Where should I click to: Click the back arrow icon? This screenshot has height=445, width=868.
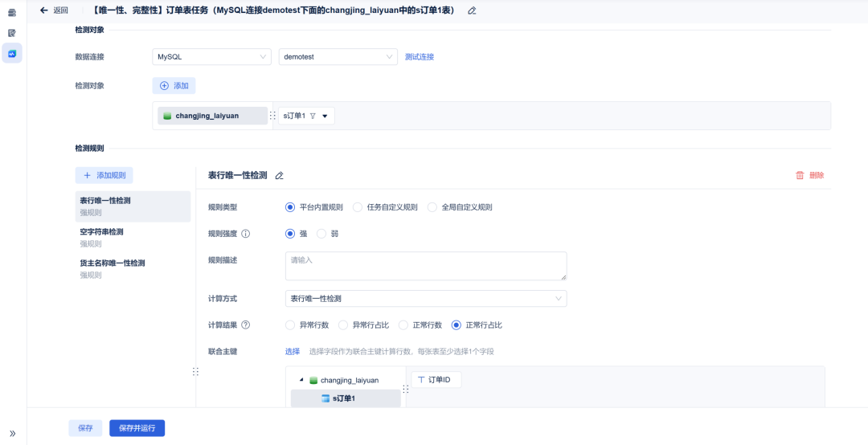[x=44, y=10]
